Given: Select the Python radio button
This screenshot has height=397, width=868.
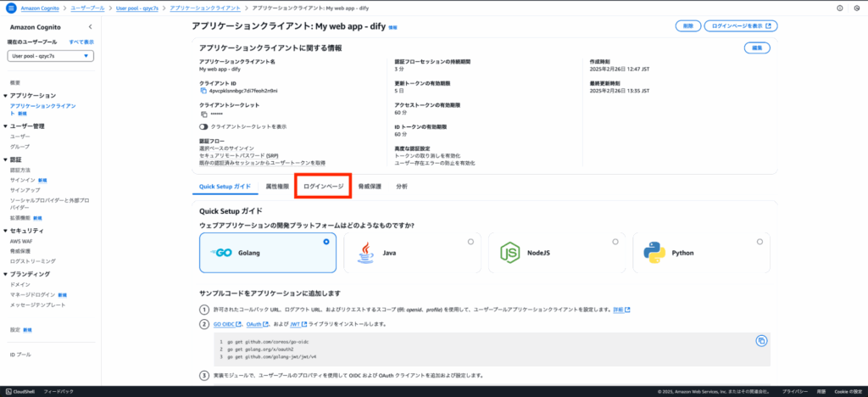Looking at the screenshot, I should pos(759,242).
